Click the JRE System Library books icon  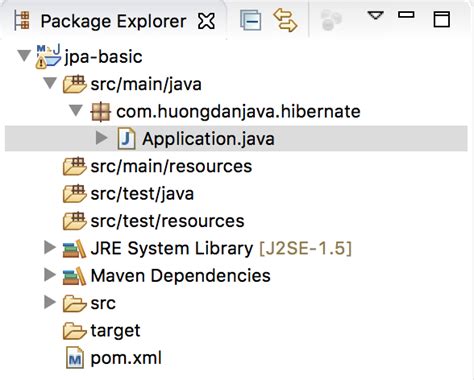(x=75, y=249)
